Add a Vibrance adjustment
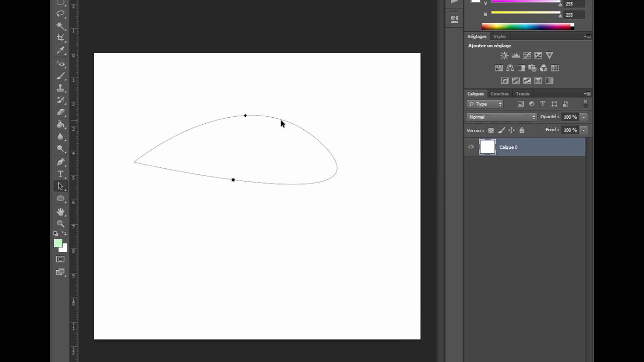The height and width of the screenshot is (362, 644). [549, 55]
